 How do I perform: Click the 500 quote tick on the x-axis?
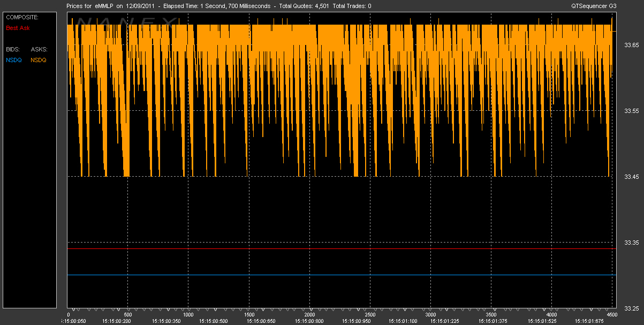[x=127, y=315]
